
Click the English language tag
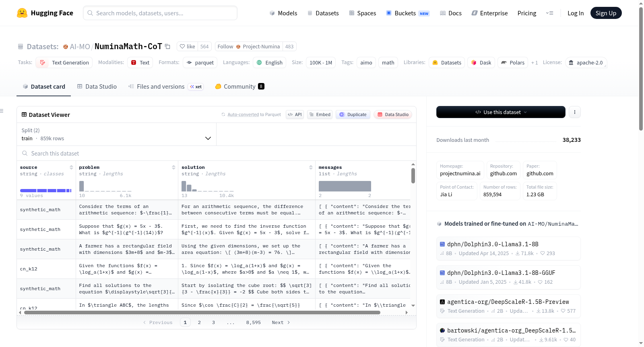click(270, 62)
